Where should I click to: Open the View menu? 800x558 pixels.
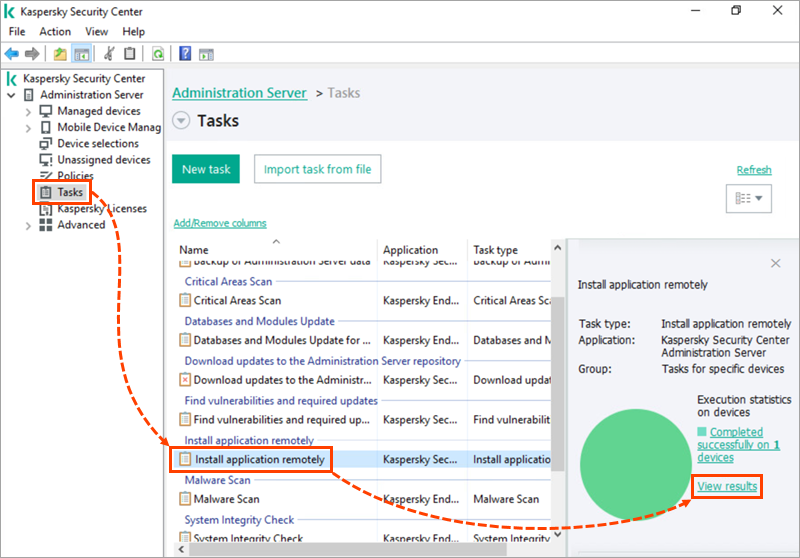click(x=97, y=32)
